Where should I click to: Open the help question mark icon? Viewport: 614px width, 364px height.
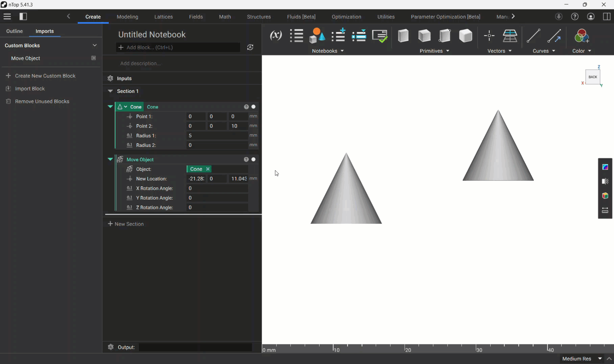tap(575, 17)
